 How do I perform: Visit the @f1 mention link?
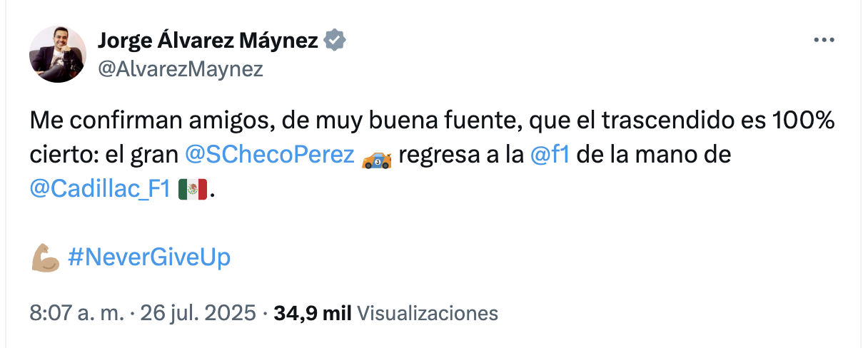pyautogui.click(x=550, y=156)
